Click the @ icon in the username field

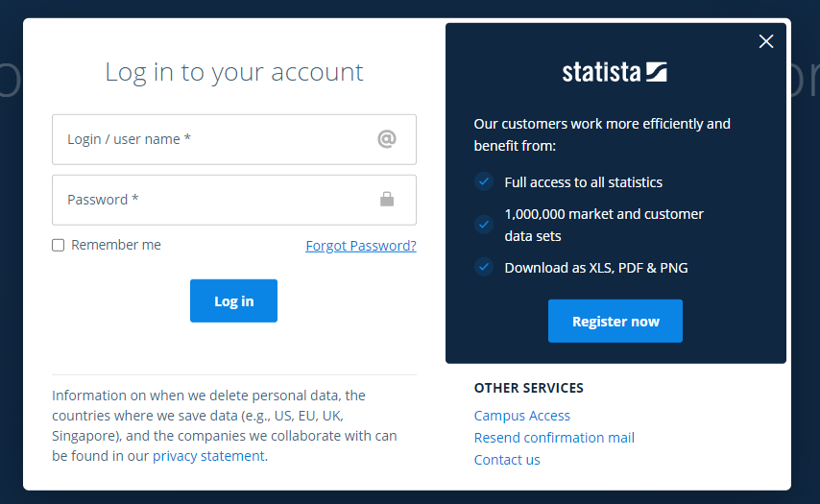click(x=386, y=139)
